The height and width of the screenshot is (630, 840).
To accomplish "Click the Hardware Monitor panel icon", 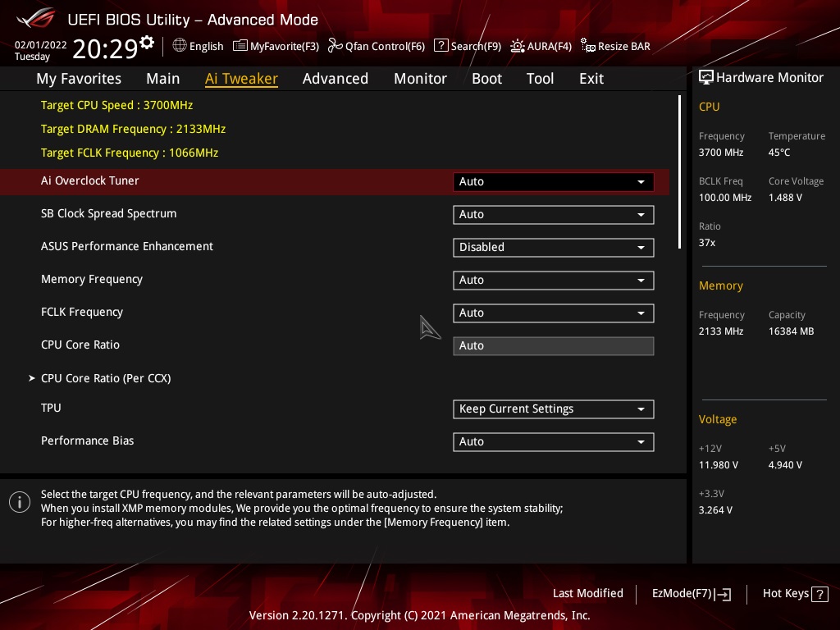I will [706, 77].
